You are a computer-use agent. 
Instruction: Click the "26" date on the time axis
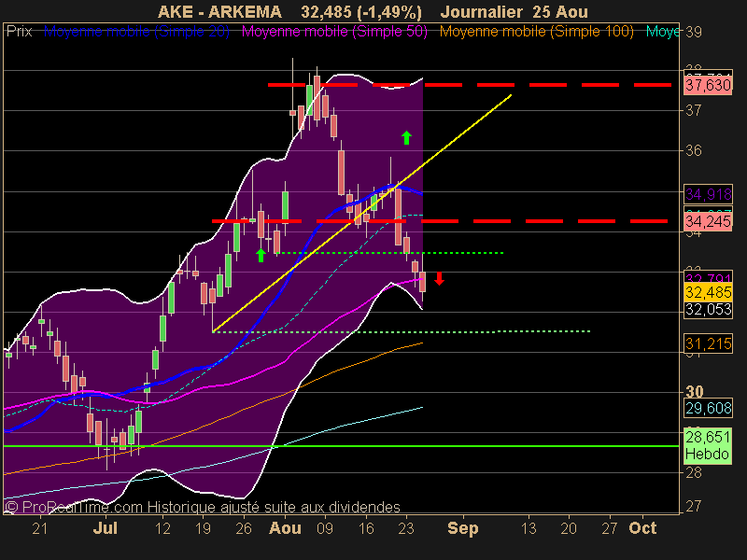coord(244,528)
